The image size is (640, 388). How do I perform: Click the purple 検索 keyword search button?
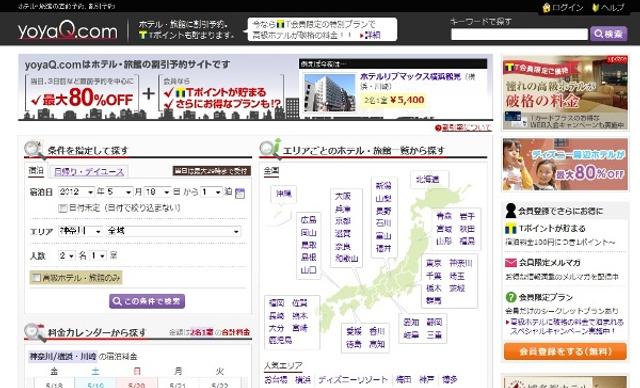coord(609,34)
